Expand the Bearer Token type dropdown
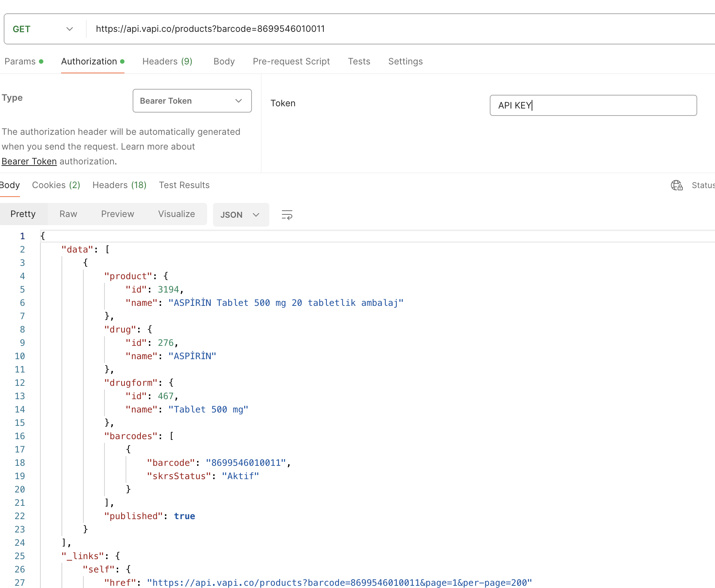 tap(192, 101)
